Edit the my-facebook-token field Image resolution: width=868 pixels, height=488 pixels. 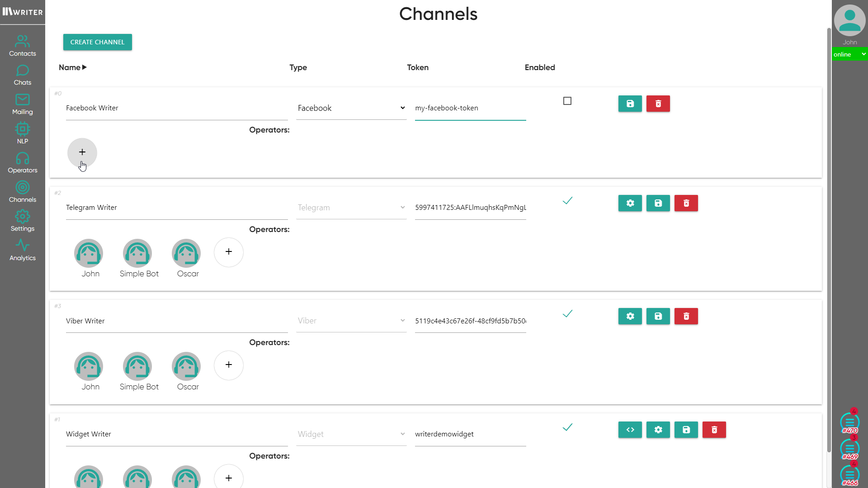(471, 109)
